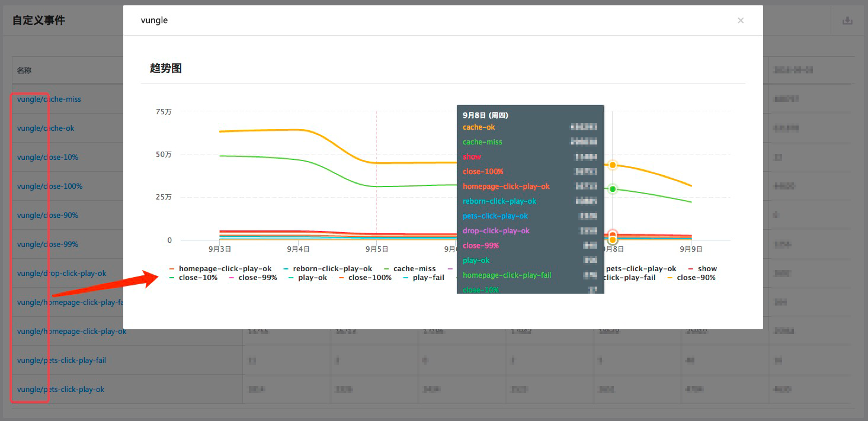Open vungle/close-99% link in background table

(x=47, y=245)
